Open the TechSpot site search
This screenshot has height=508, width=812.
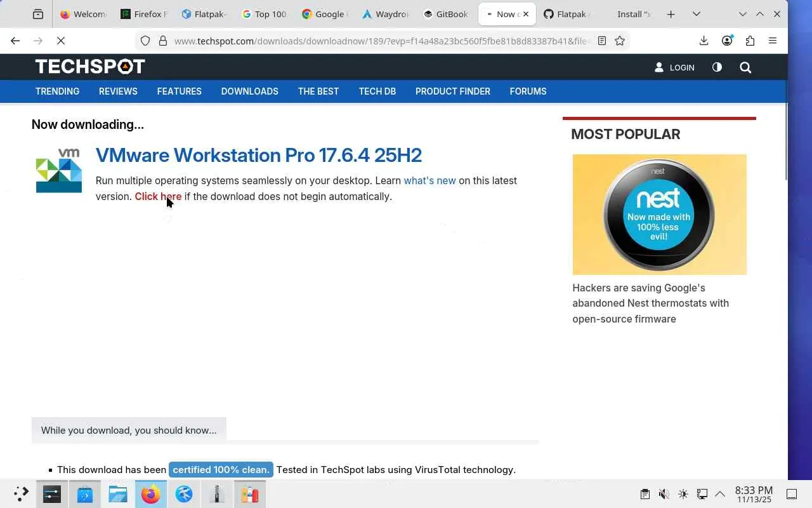745,67
